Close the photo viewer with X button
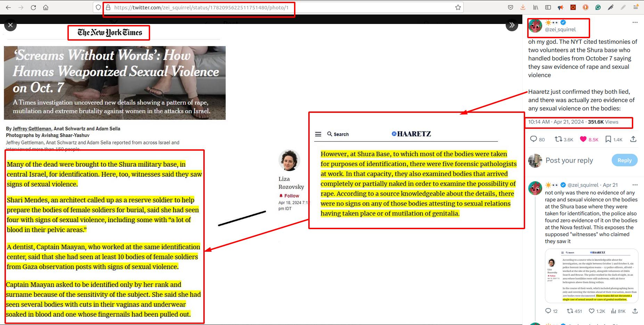 [10, 25]
